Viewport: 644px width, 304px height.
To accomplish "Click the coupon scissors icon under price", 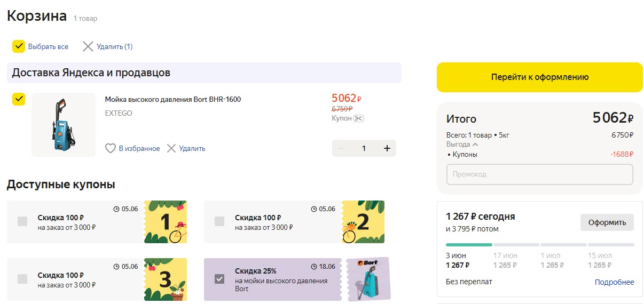I will point(359,118).
